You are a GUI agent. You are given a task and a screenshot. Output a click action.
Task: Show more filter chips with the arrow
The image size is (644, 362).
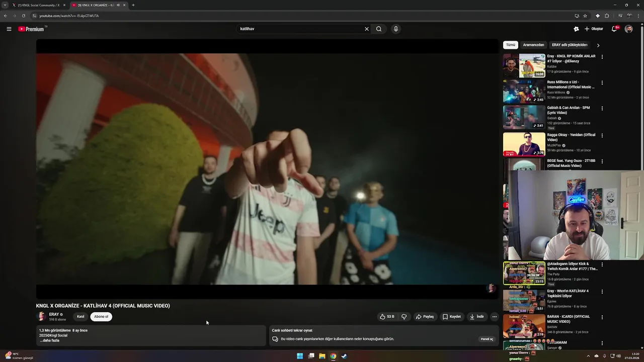pos(598,45)
